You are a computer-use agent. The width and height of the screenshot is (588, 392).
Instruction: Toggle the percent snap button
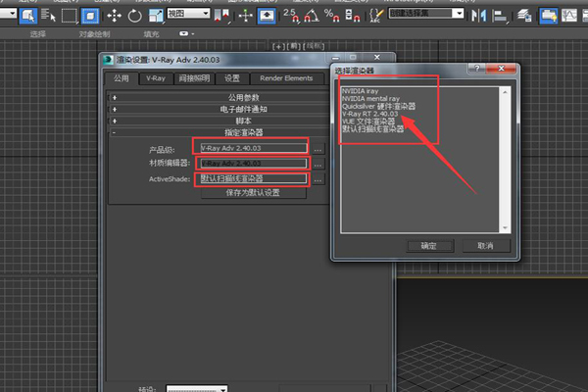(x=333, y=15)
